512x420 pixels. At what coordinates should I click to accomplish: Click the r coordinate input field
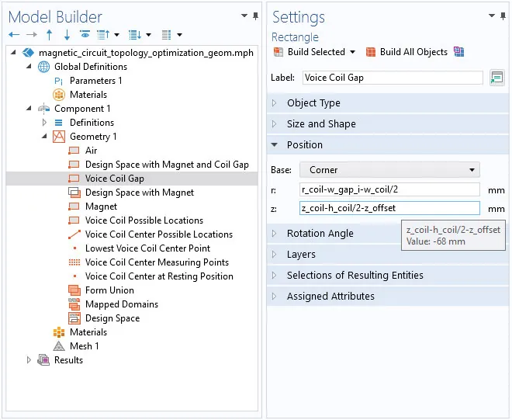pos(389,189)
